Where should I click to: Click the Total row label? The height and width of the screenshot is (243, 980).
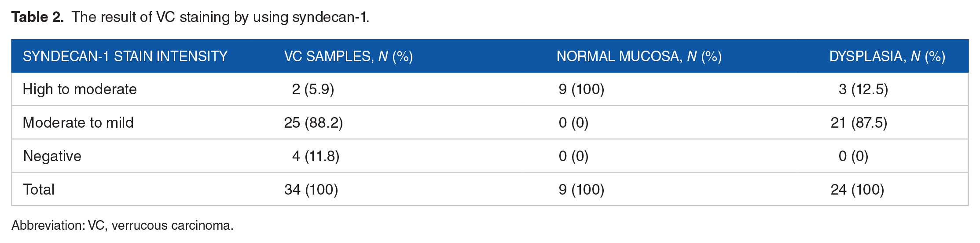point(39,190)
